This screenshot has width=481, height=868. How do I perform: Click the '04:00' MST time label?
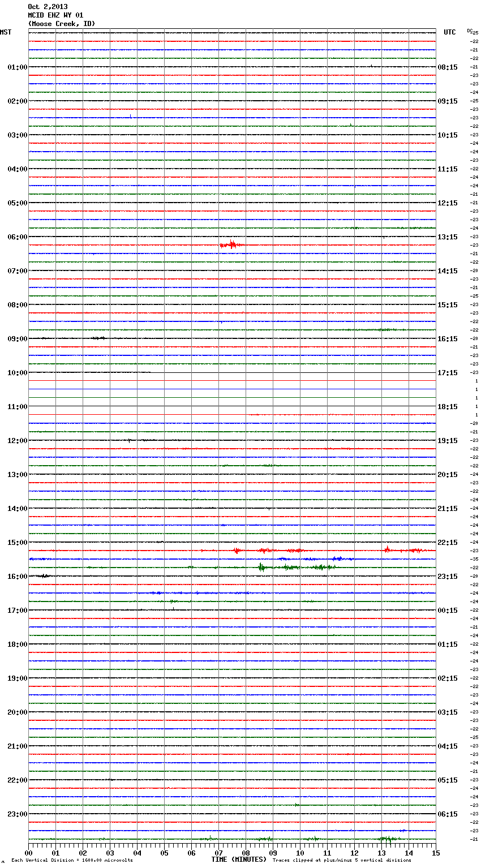coord(18,169)
